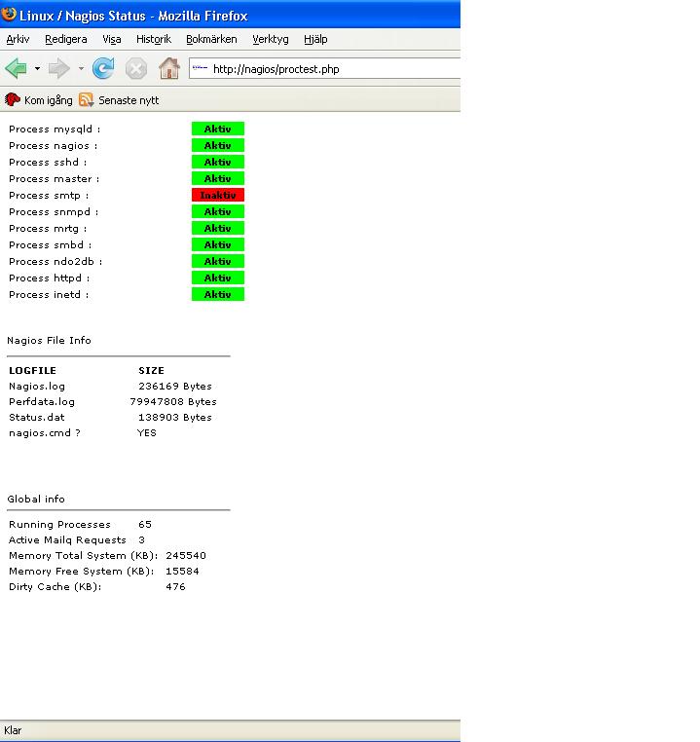Click the 'Global info' heading
This screenshot has height=742, width=700.
click(x=36, y=499)
